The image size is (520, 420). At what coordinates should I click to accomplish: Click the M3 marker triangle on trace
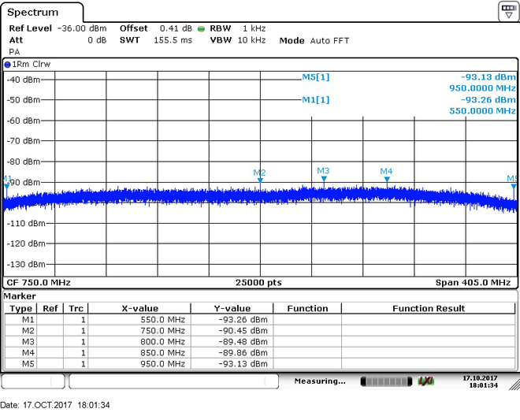(x=324, y=179)
